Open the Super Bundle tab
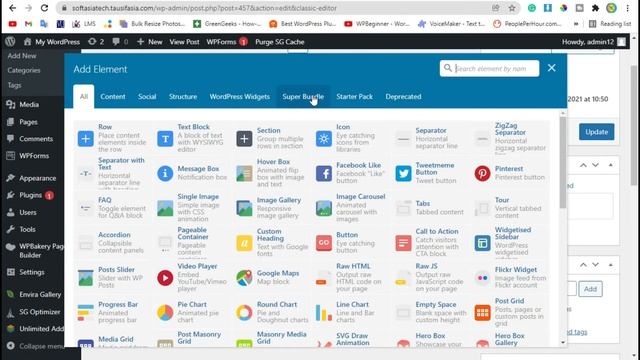Screen dimensions: 640x360 click(x=303, y=97)
